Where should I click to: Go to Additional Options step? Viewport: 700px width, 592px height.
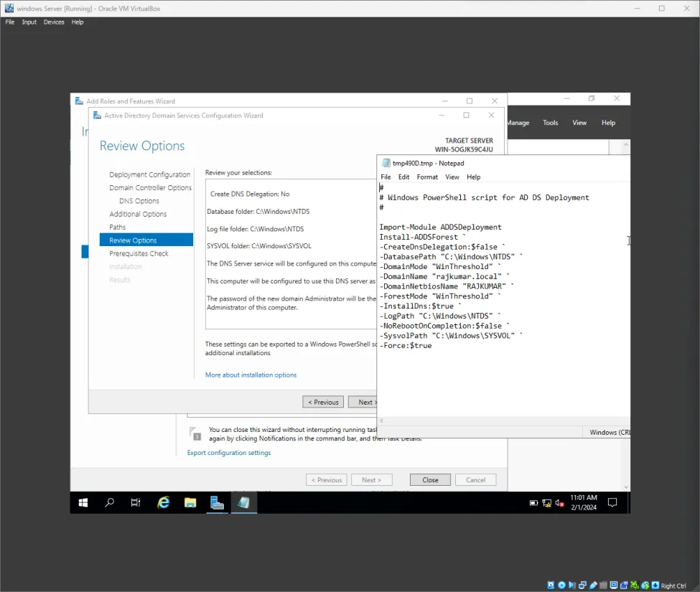pyautogui.click(x=138, y=214)
